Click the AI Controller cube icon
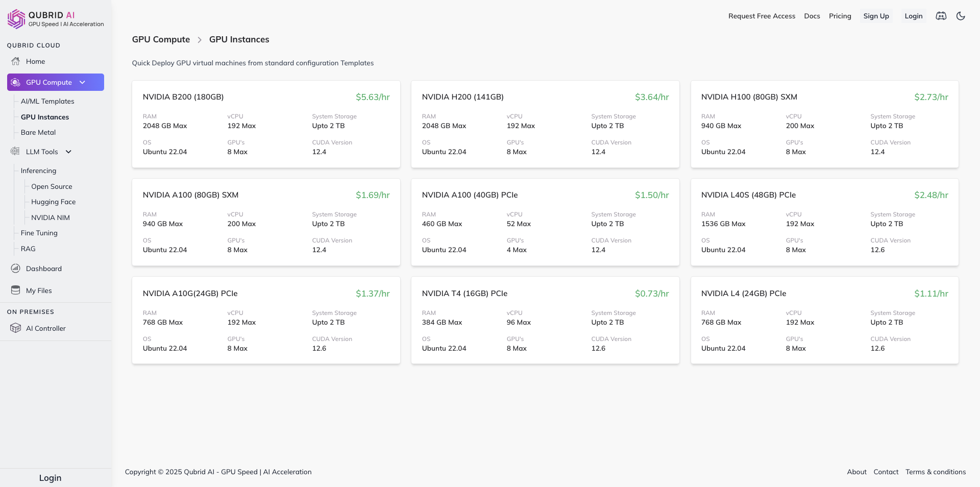Screen dimensions: 980x487 [16, 328]
